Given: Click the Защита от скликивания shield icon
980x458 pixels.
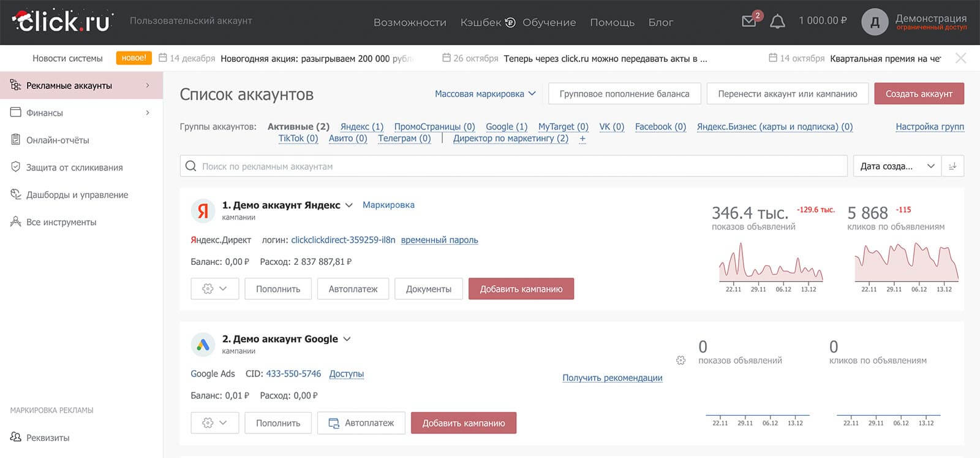Looking at the screenshot, I should (x=16, y=167).
